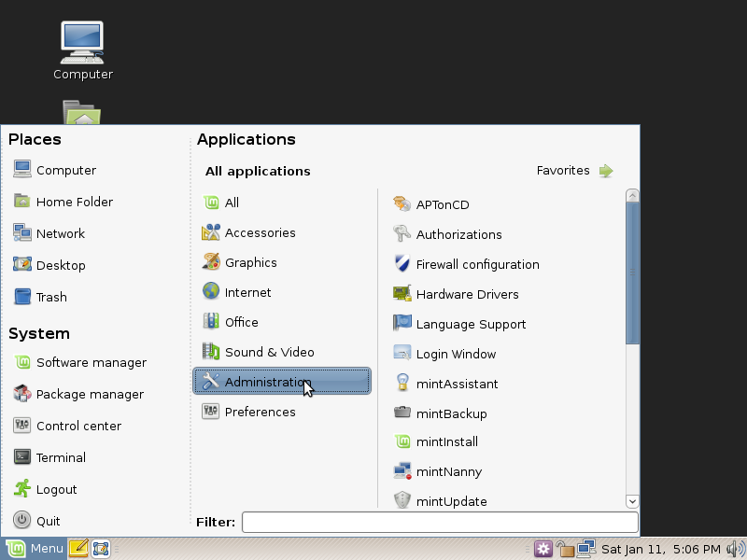
Task: Click the Menu button on the panel
Action: (35, 549)
